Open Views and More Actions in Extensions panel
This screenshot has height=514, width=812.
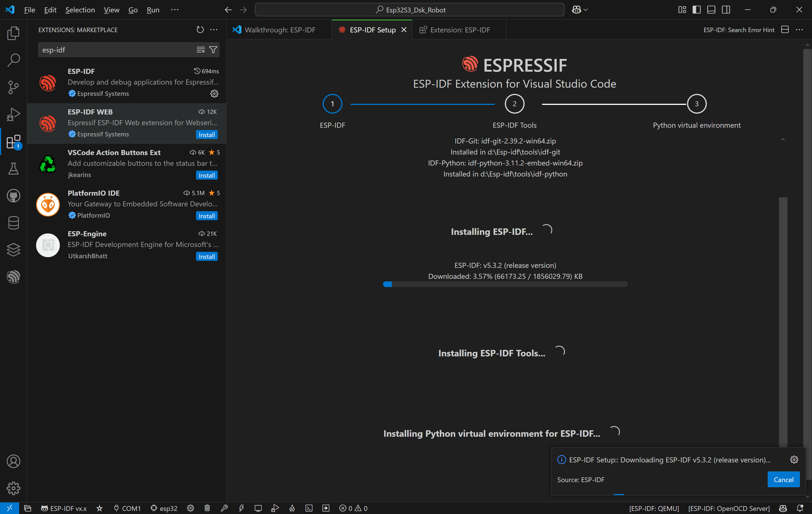tap(214, 30)
